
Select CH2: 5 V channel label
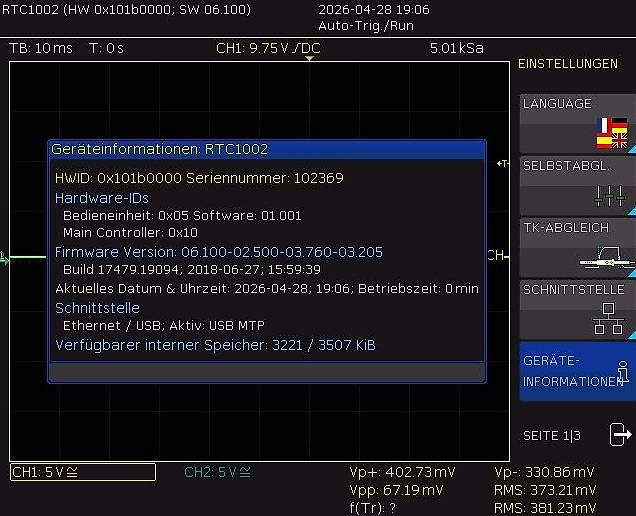click(217, 472)
